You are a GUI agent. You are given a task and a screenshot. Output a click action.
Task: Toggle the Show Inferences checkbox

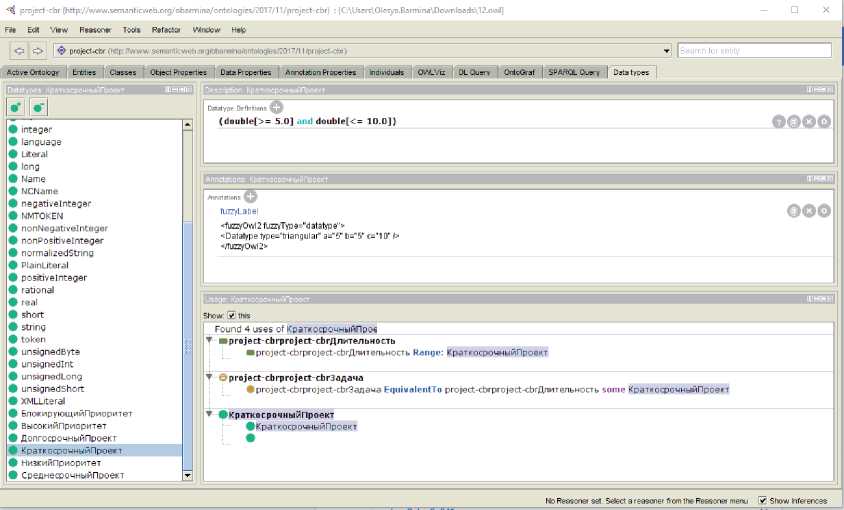(763, 500)
